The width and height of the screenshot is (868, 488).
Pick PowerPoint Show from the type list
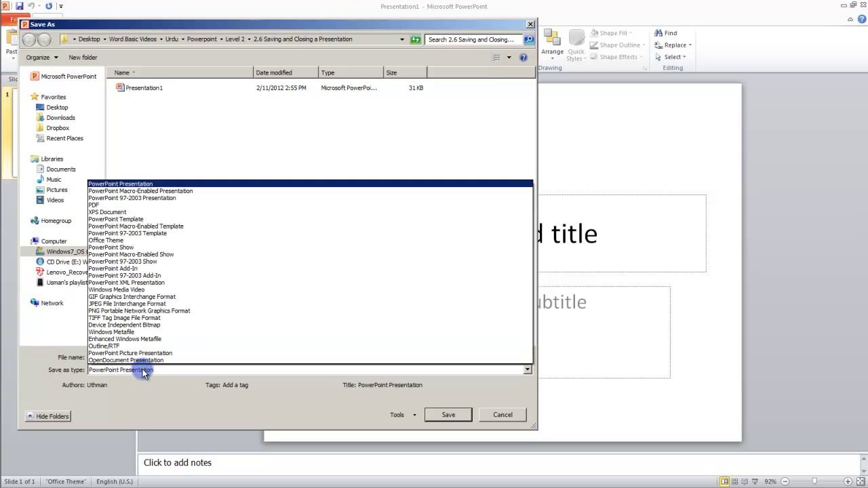point(310,247)
